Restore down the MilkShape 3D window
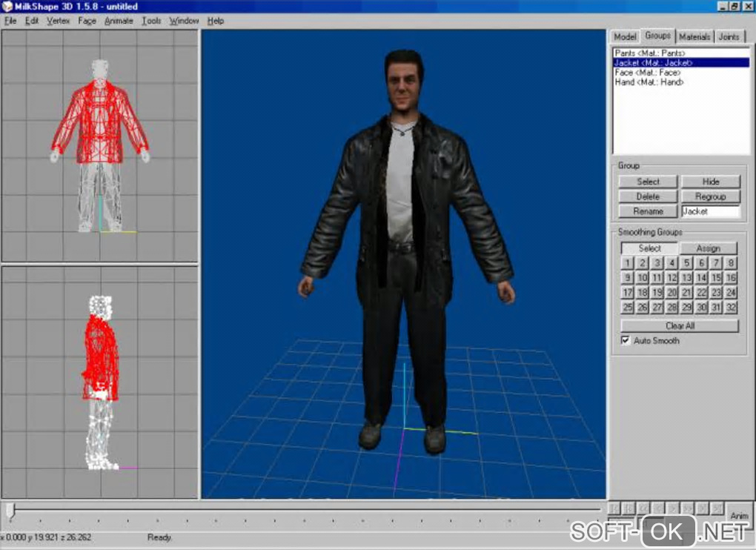The height and width of the screenshot is (550, 756). [734, 6]
